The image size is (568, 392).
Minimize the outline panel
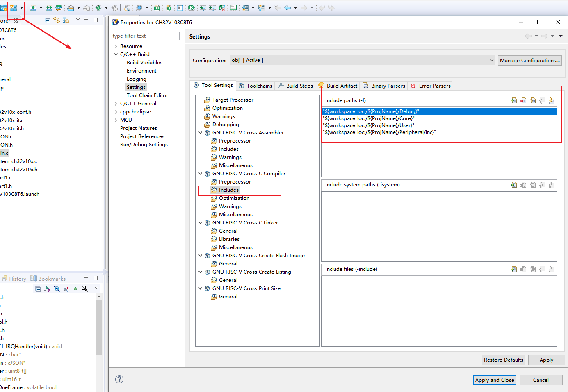(x=86, y=277)
